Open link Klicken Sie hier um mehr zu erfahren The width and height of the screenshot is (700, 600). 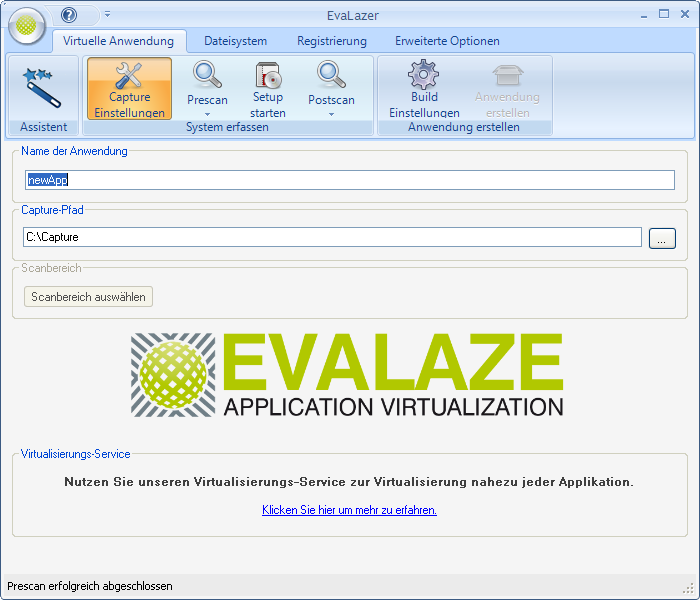[x=349, y=510]
